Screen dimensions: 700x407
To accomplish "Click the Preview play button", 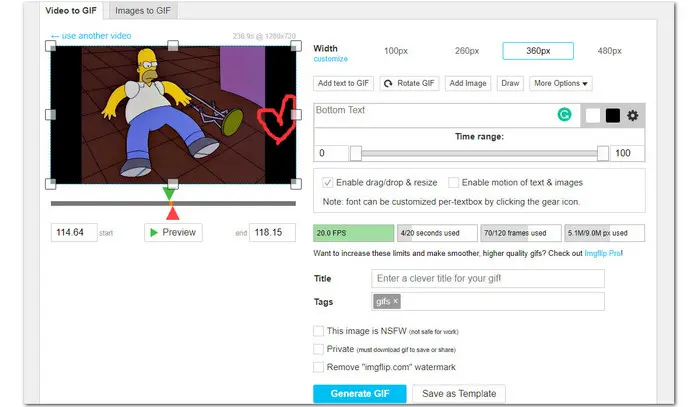I will point(173,233).
